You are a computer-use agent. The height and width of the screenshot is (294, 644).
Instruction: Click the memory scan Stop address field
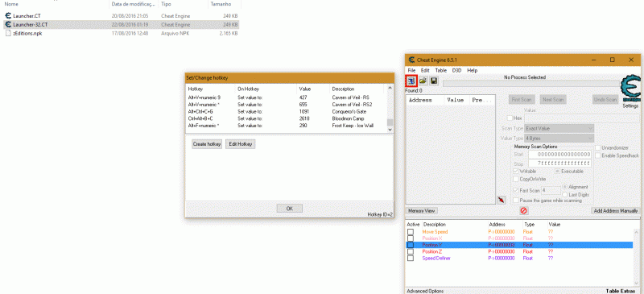click(x=559, y=164)
